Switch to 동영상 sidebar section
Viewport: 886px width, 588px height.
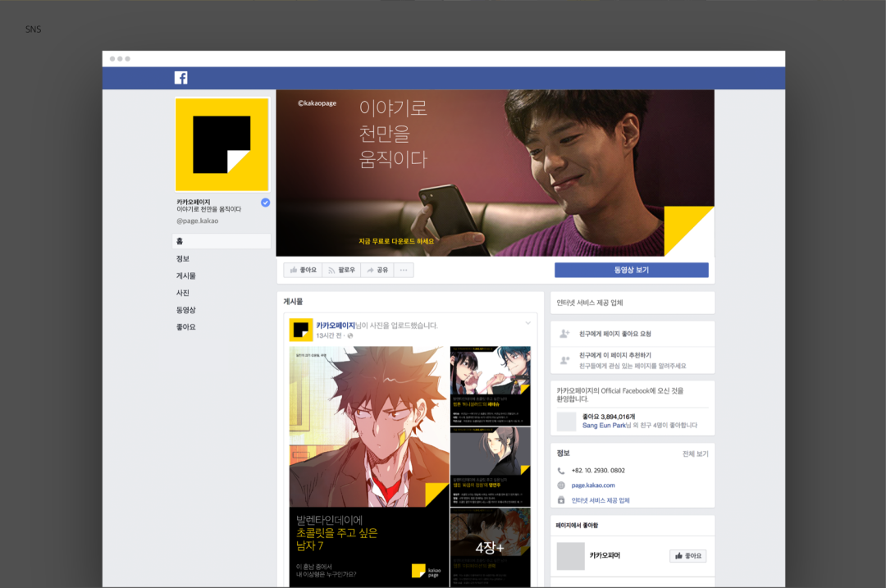click(x=186, y=310)
